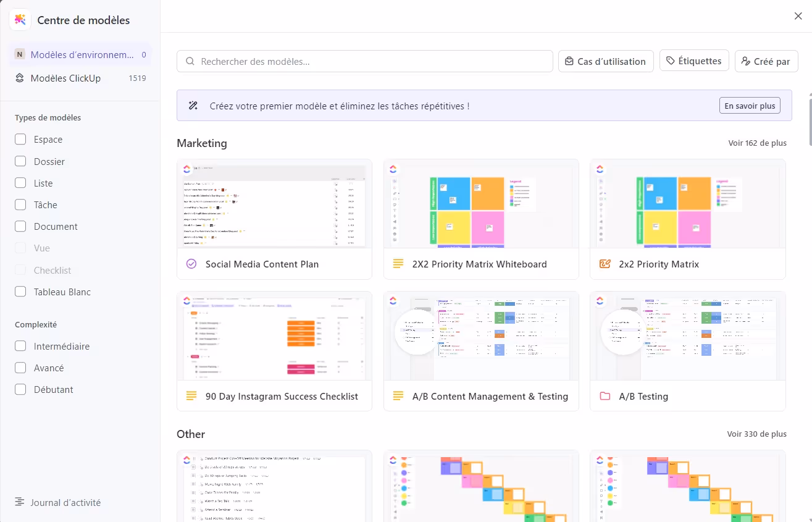Open the Cas d'utilisation dropdown

[x=606, y=61]
